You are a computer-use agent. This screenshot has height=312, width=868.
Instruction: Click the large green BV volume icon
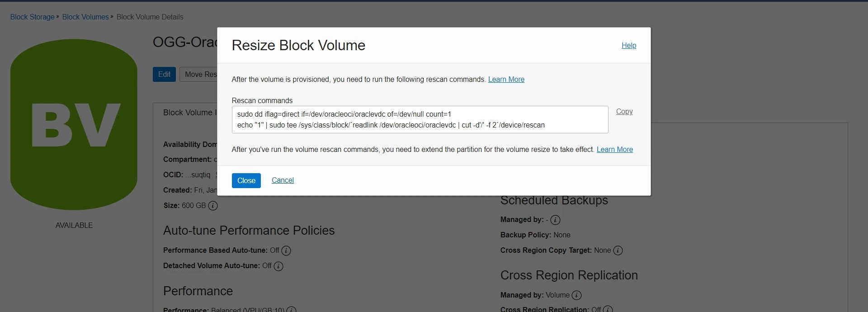coord(74,124)
